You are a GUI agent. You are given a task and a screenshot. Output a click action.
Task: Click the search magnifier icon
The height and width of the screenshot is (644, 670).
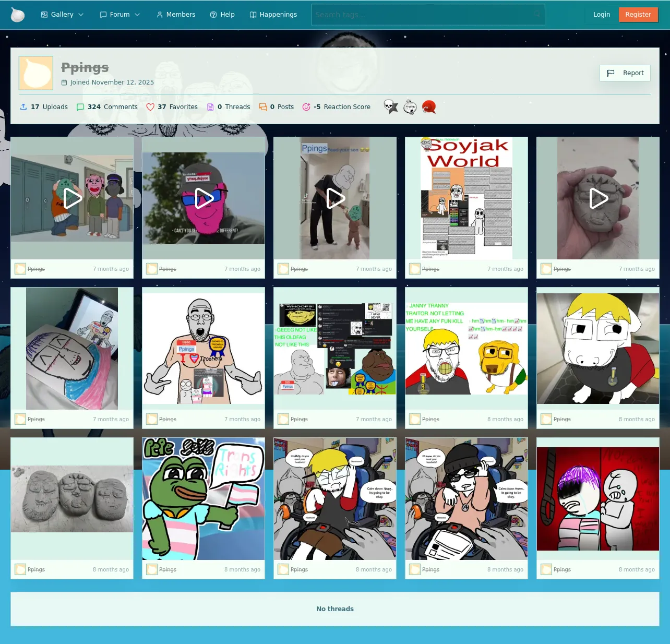pos(537,15)
